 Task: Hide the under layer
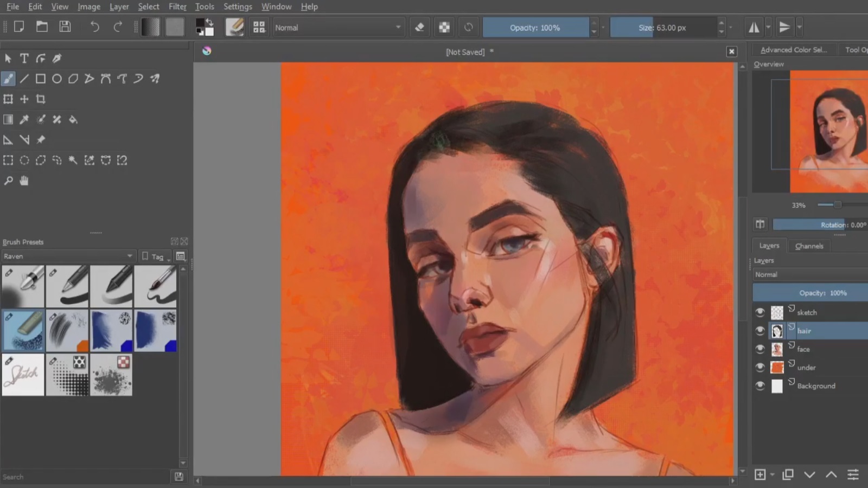click(760, 367)
